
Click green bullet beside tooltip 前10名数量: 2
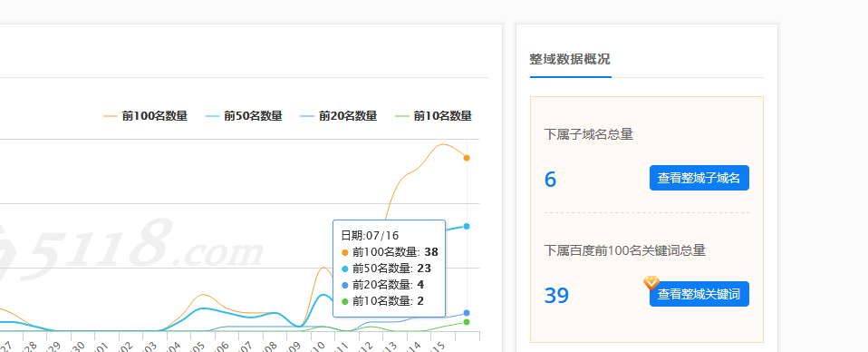pos(345,301)
